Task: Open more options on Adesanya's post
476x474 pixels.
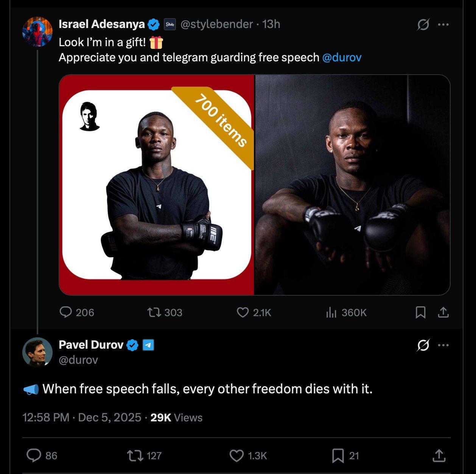Action: click(443, 25)
